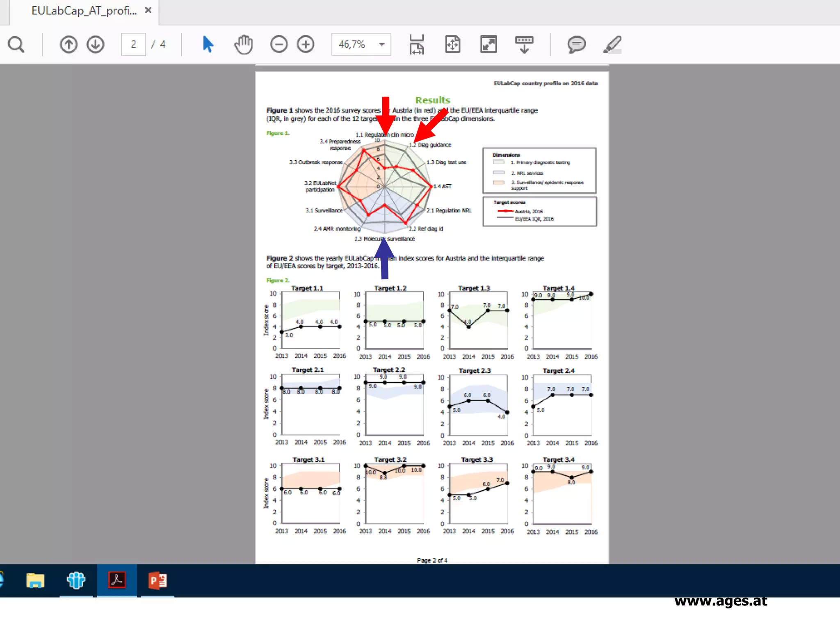Go to next page with down arrow
This screenshot has width=840, height=630.
(x=96, y=44)
